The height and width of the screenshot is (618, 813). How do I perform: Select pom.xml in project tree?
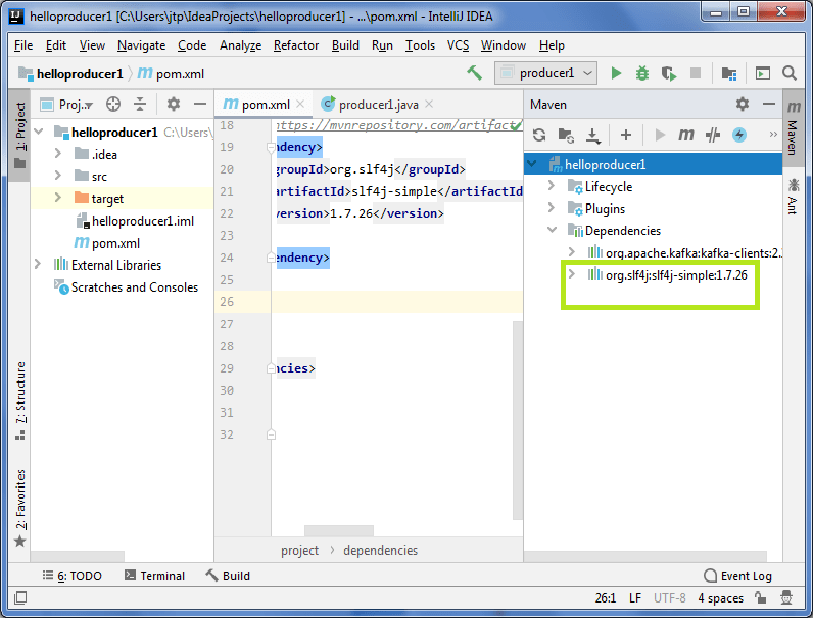107,243
